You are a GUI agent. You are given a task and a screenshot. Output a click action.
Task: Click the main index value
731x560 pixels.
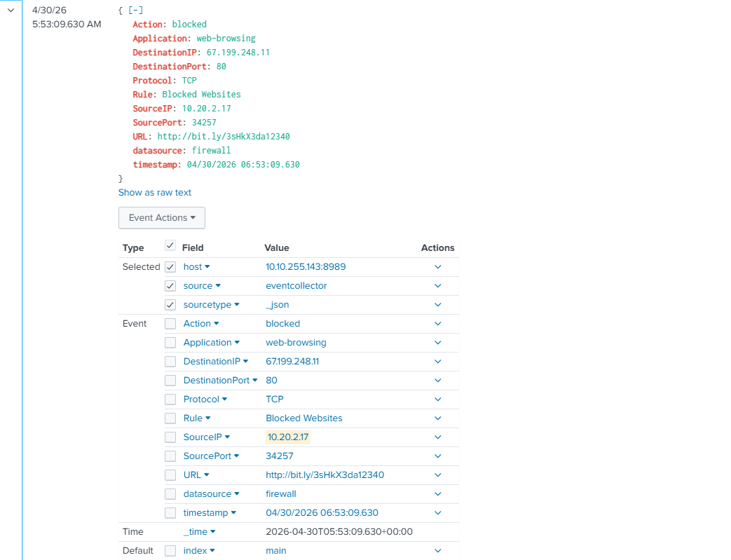click(x=276, y=551)
